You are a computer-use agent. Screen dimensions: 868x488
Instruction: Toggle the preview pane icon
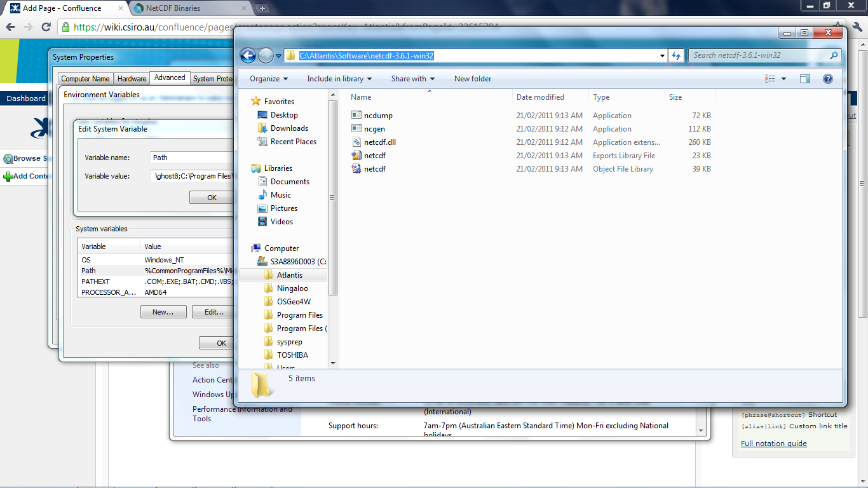pos(805,79)
